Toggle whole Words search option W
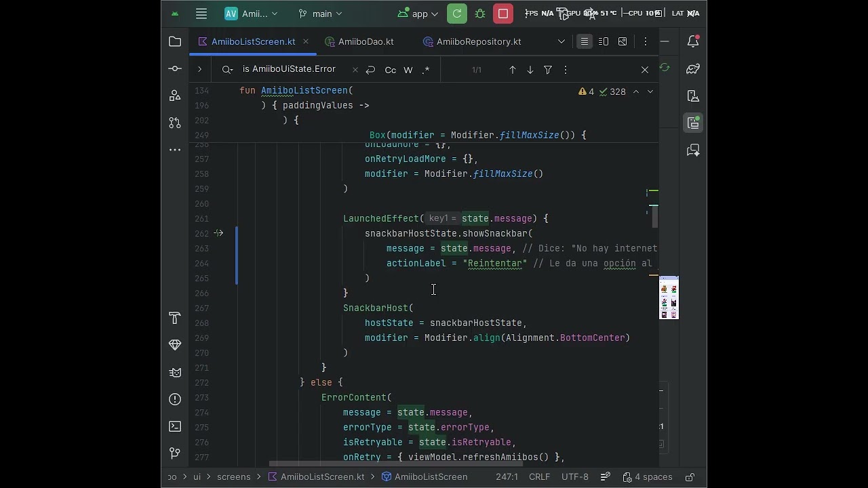The image size is (868, 488). tap(408, 69)
